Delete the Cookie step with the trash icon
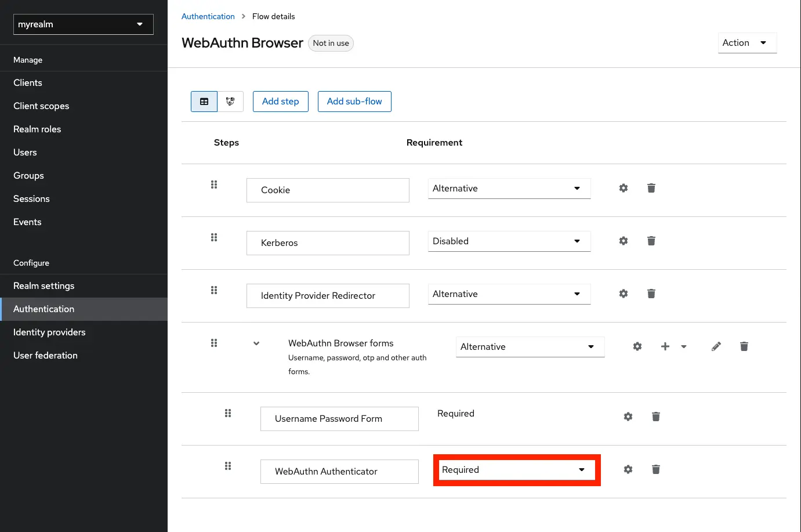 click(651, 188)
